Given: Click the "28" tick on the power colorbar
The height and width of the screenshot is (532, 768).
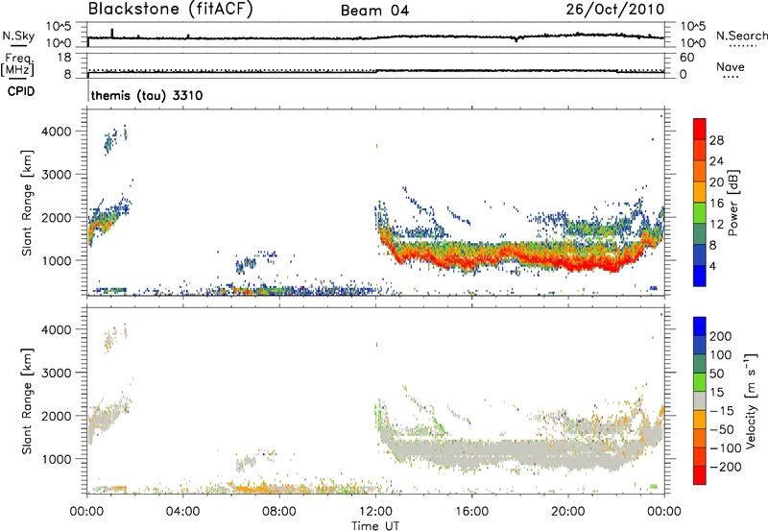Looking at the screenshot, I should coord(716,140).
